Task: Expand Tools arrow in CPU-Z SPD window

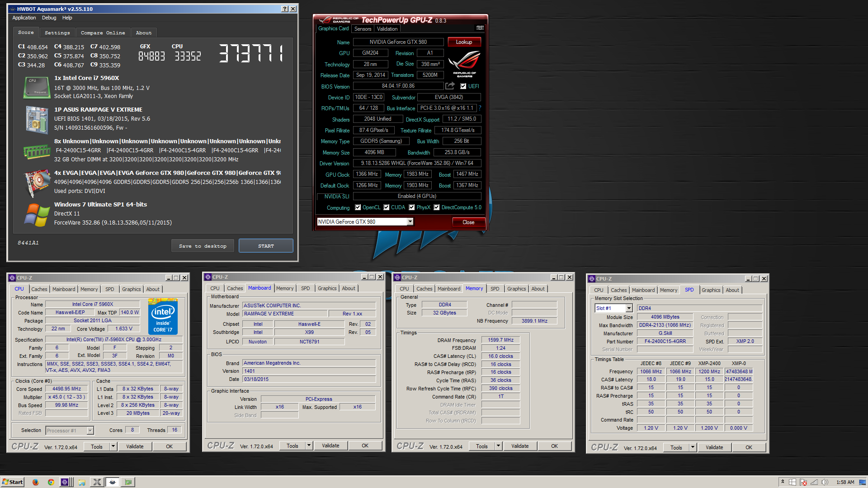Action: point(693,447)
